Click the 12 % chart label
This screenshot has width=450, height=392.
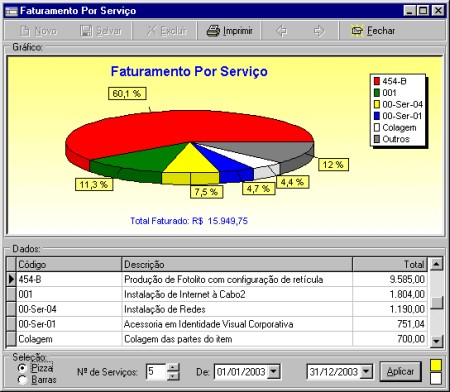(x=333, y=165)
